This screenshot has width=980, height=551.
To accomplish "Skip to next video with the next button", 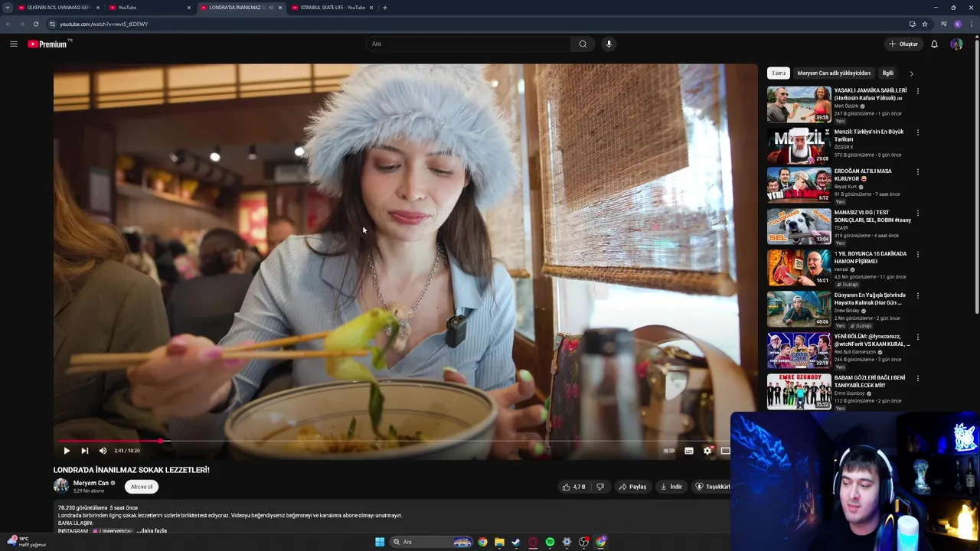I will click(84, 451).
